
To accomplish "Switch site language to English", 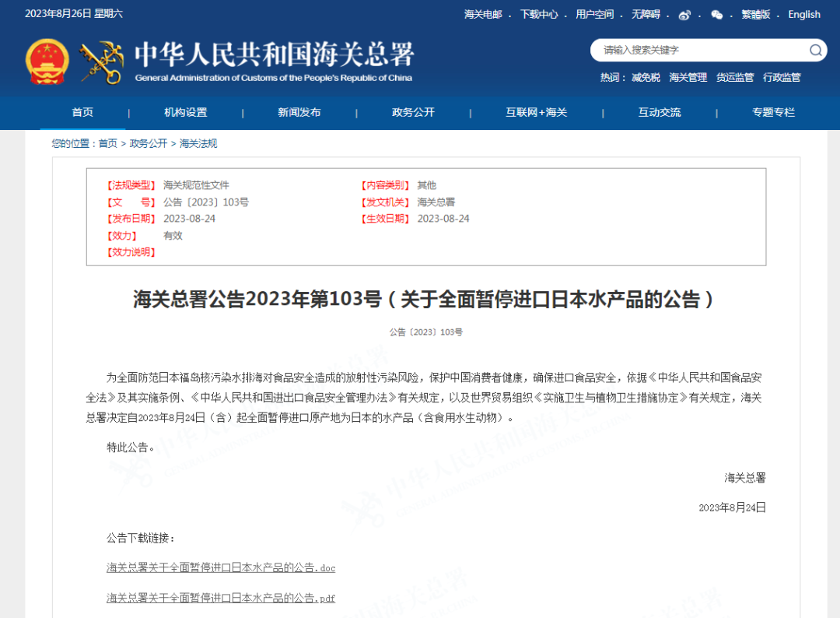I will [x=804, y=14].
